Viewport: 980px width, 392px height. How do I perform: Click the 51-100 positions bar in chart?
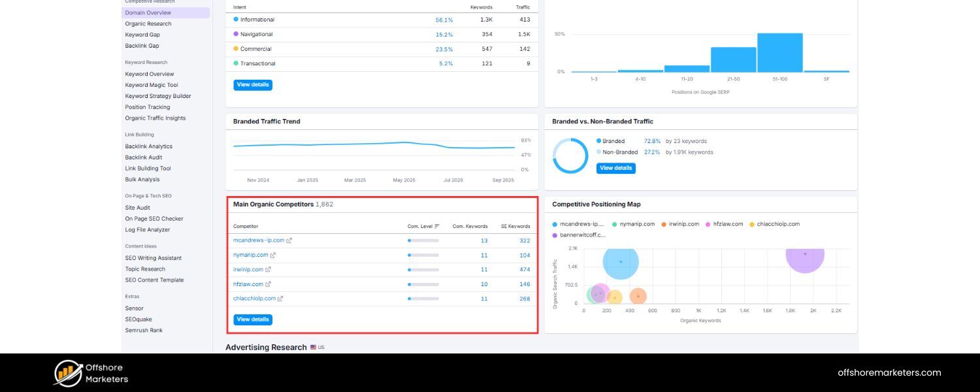pos(779,53)
